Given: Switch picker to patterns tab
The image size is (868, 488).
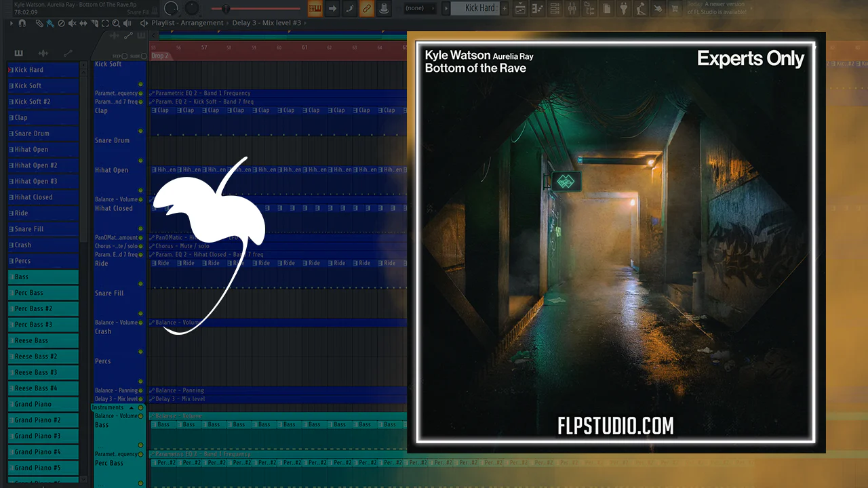Looking at the screenshot, I should coord(18,54).
